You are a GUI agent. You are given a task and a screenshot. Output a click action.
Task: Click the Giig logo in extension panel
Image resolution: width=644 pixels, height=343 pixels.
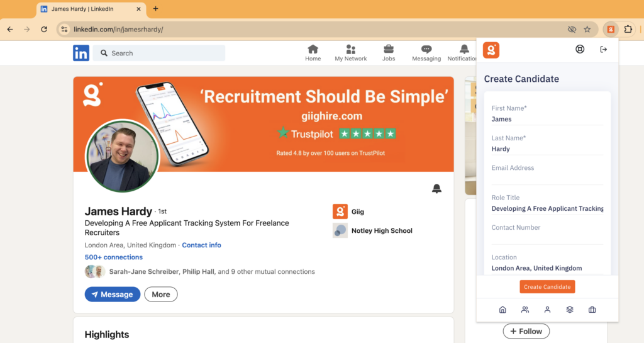pyautogui.click(x=491, y=50)
